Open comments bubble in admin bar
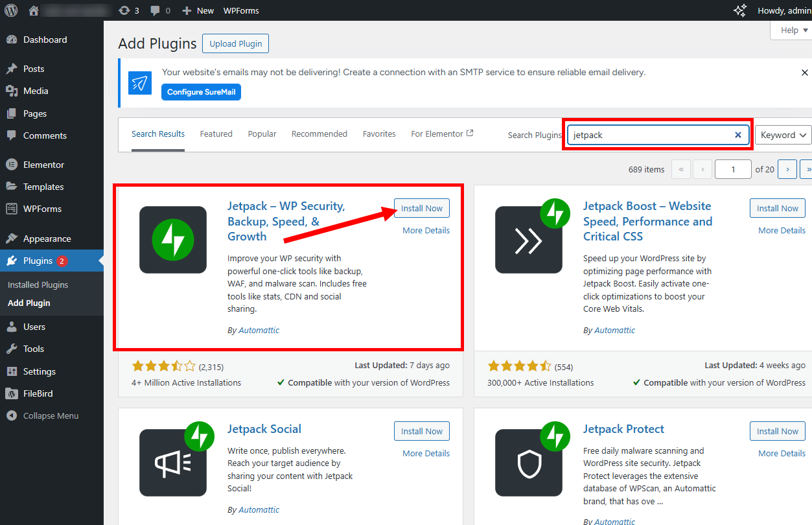The width and height of the screenshot is (812, 525). [x=160, y=10]
